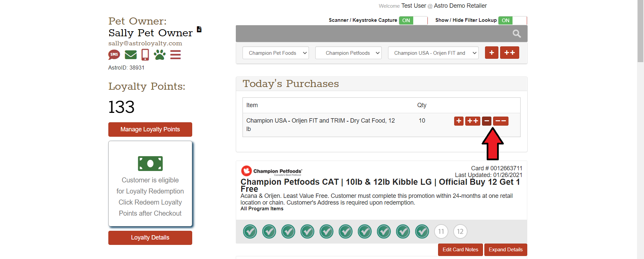Click Manage Loyalty Points button
This screenshot has width=644, height=259.
coord(150,129)
